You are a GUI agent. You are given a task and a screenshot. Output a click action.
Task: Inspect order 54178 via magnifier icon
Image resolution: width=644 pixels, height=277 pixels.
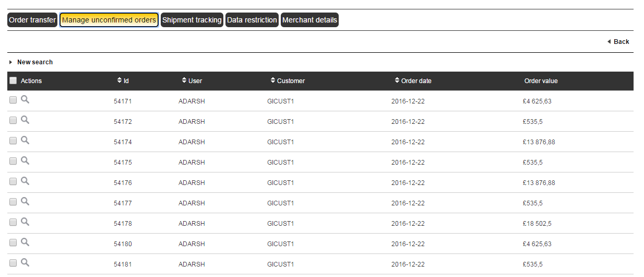25,222
